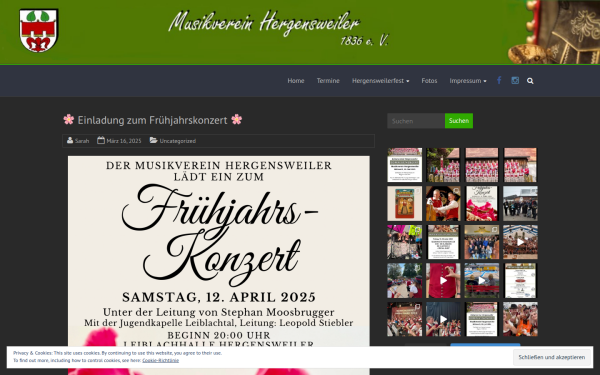Open indoor group photo with golden chandelier

coord(482,242)
